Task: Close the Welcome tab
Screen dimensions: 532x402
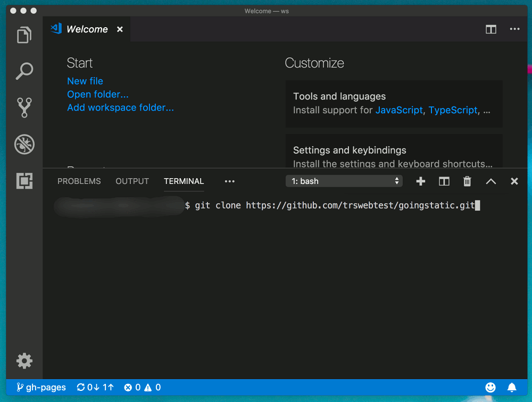Action: pyautogui.click(x=120, y=29)
